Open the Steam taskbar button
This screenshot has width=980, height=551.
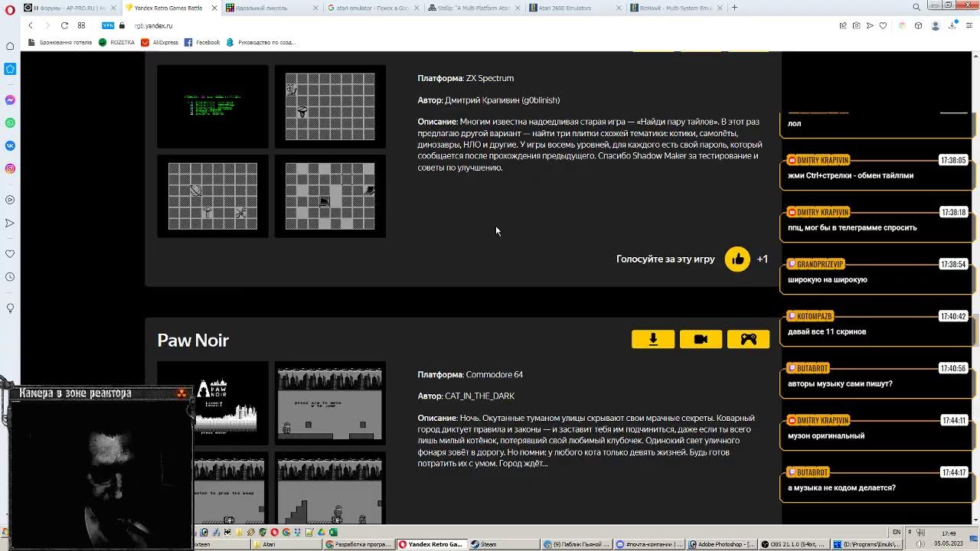tap(503, 544)
